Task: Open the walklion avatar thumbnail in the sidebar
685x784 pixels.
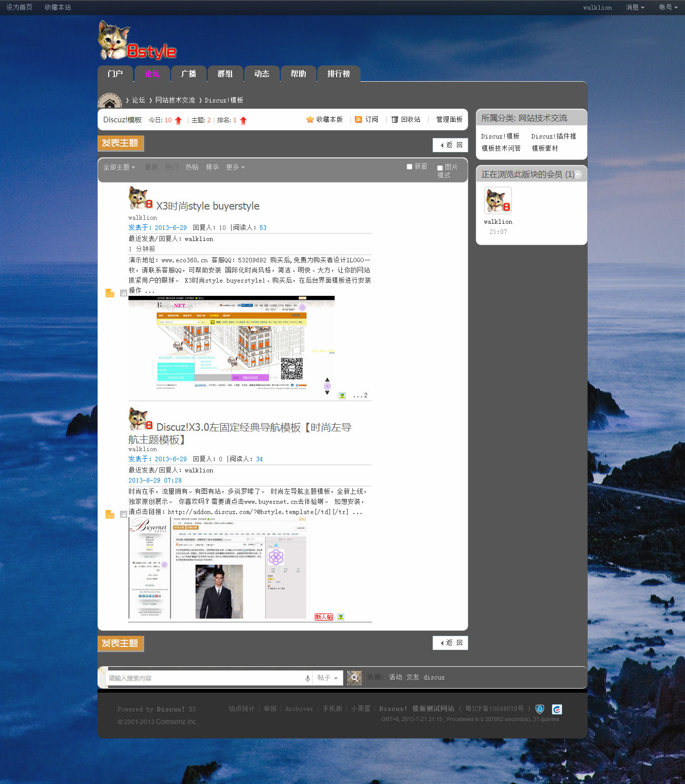Action: [x=498, y=200]
